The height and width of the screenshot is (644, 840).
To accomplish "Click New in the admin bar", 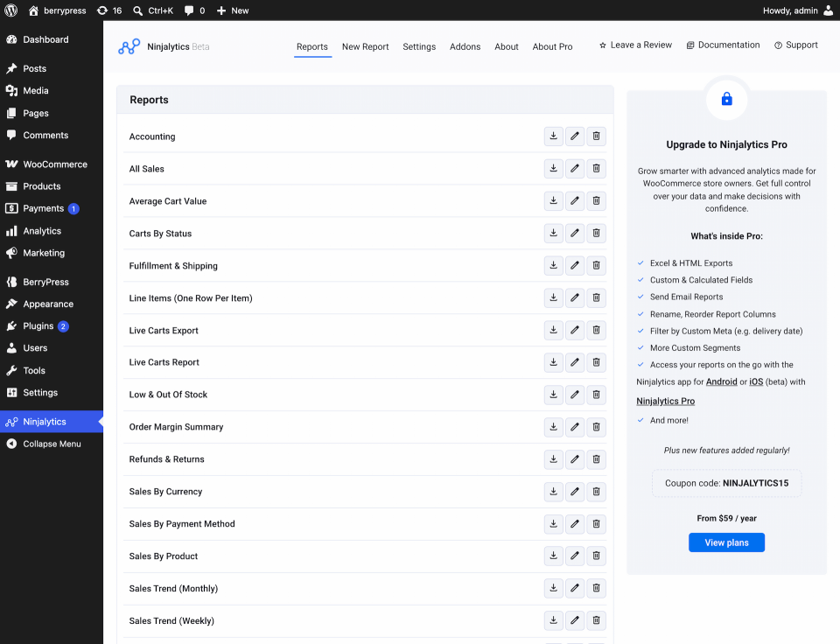I will point(233,10).
